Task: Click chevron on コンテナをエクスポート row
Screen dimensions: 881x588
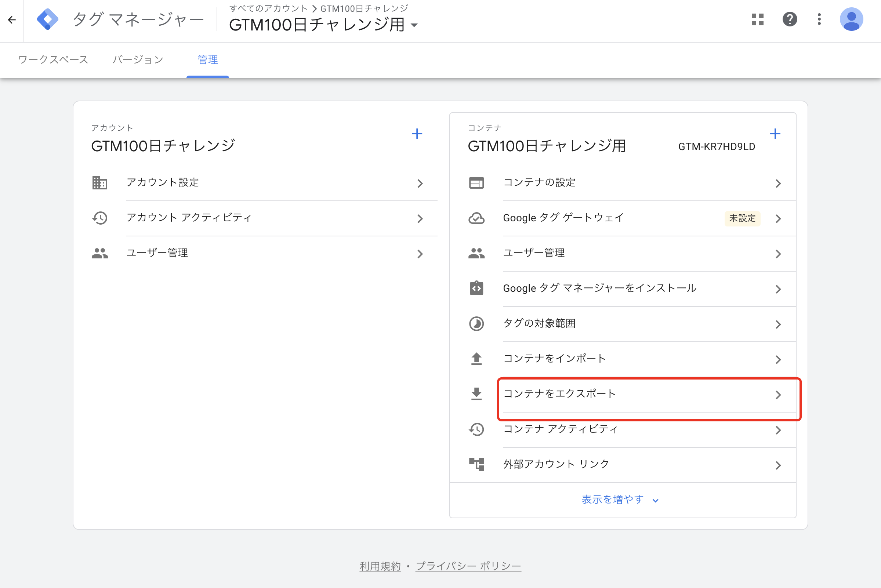Action: pos(778,395)
